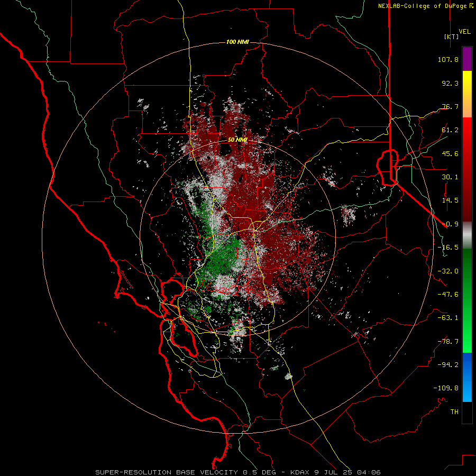
Task: Click the TH legend label
Action: pyautogui.click(x=454, y=412)
